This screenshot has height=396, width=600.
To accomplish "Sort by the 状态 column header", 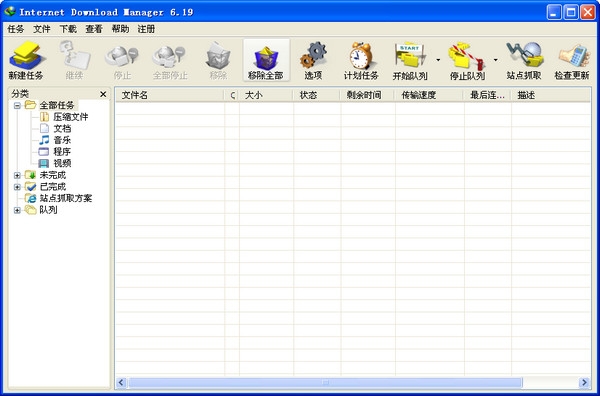I will coord(316,95).
